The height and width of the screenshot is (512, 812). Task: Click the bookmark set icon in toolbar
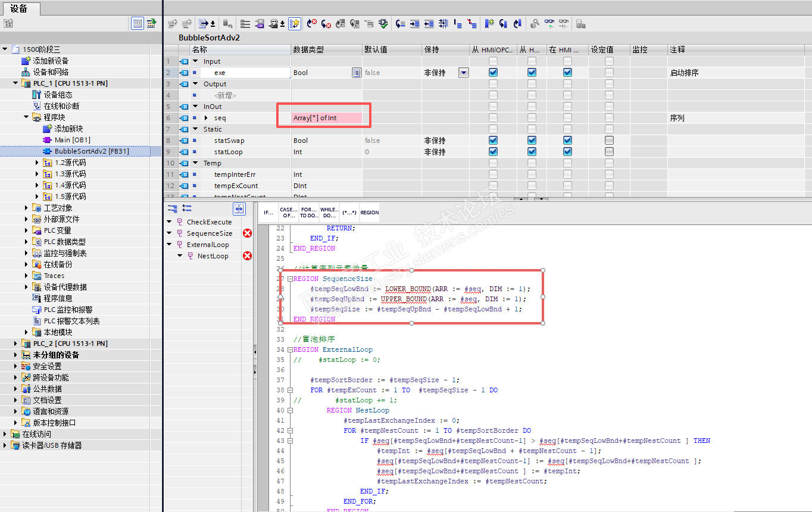[489, 24]
